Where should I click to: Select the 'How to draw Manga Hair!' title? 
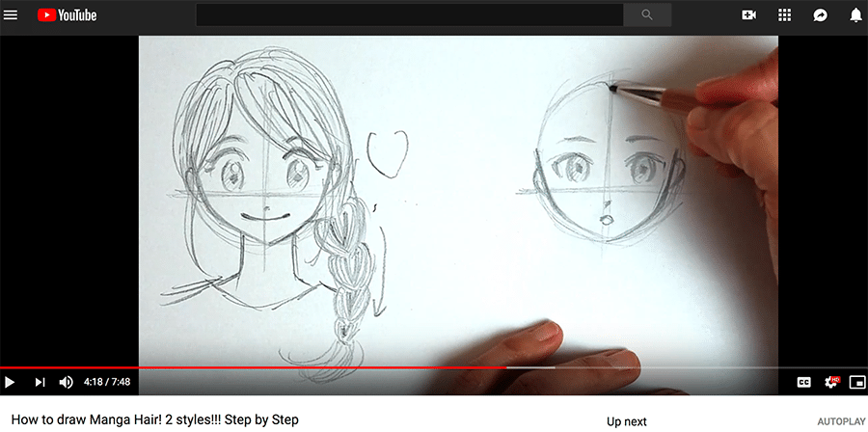click(155, 419)
